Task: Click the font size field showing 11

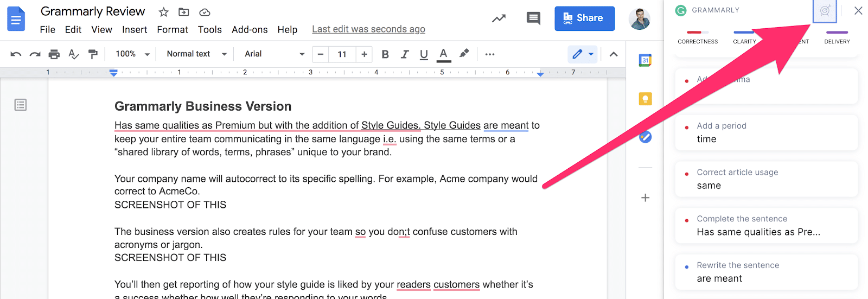Action: 342,54
